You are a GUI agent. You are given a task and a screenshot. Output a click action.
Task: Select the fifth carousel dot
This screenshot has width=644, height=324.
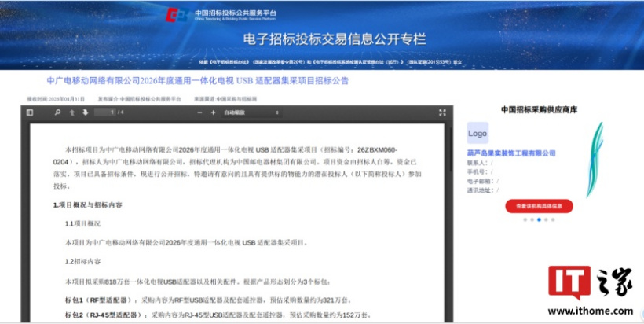pos(553,219)
